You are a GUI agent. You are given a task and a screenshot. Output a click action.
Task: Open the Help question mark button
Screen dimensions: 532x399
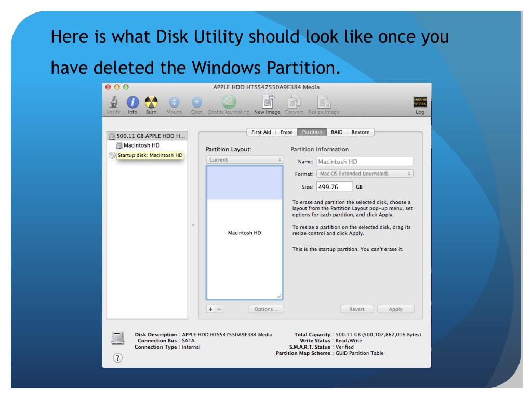point(117,358)
